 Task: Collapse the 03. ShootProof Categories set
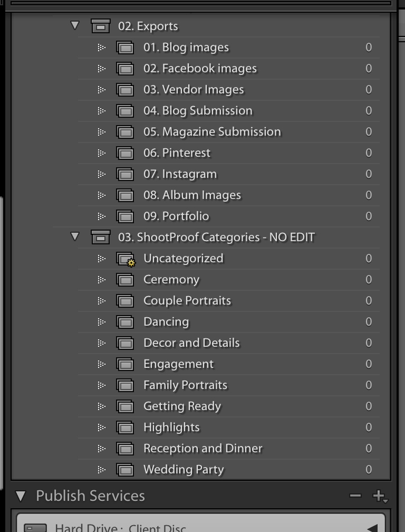(75, 236)
